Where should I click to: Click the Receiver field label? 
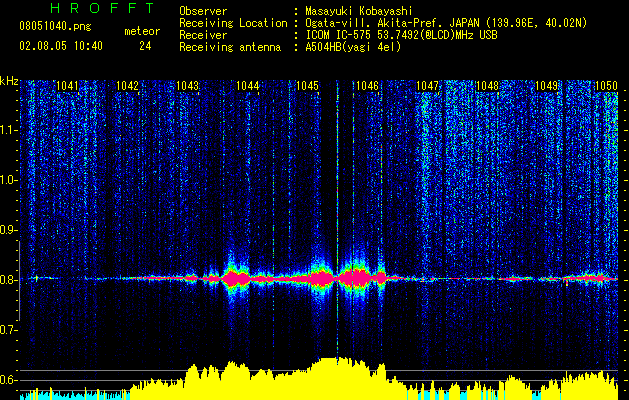pyautogui.click(x=203, y=35)
